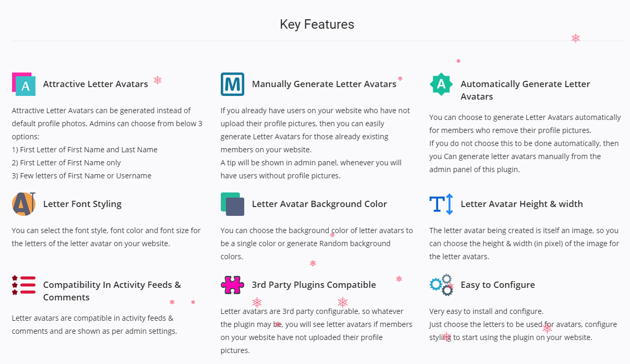630x364 pixels.
Task: Click the 3rd Party Plugins Compatible title
Action: click(314, 285)
